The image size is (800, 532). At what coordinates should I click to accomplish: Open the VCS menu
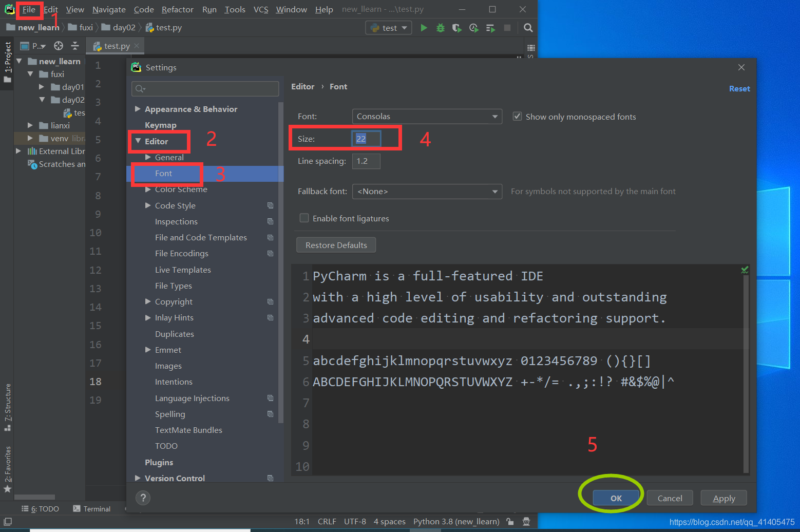click(x=261, y=9)
